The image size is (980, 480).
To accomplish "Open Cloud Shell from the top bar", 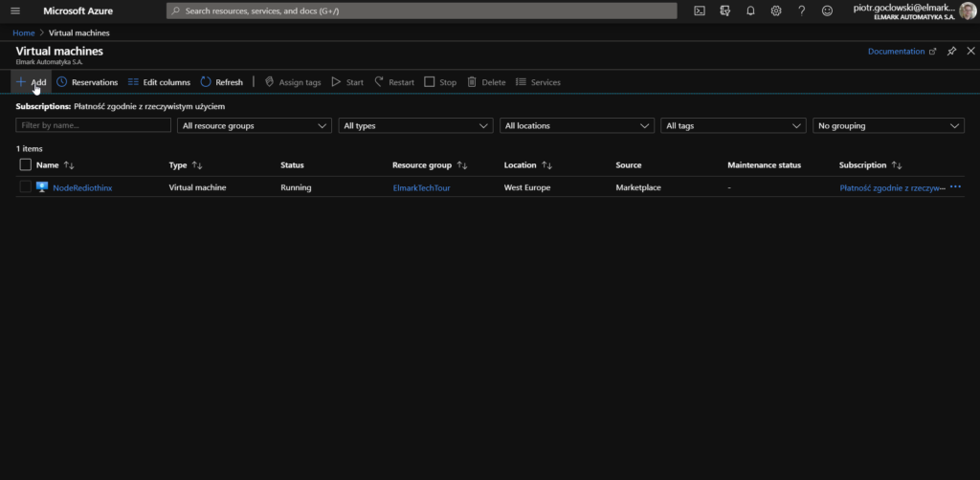I will pyautogui.click(x=700, y=11).
